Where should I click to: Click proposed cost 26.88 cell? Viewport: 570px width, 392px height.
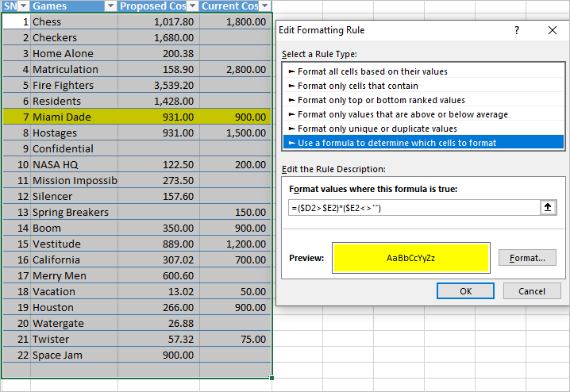tap(159, 323)
